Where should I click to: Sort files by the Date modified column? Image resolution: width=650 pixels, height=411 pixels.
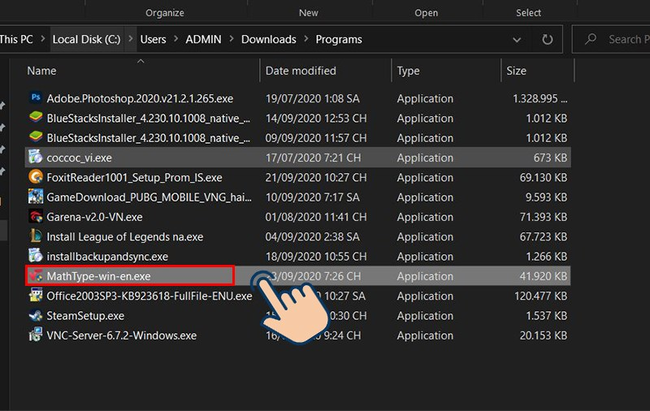(300, 71)
